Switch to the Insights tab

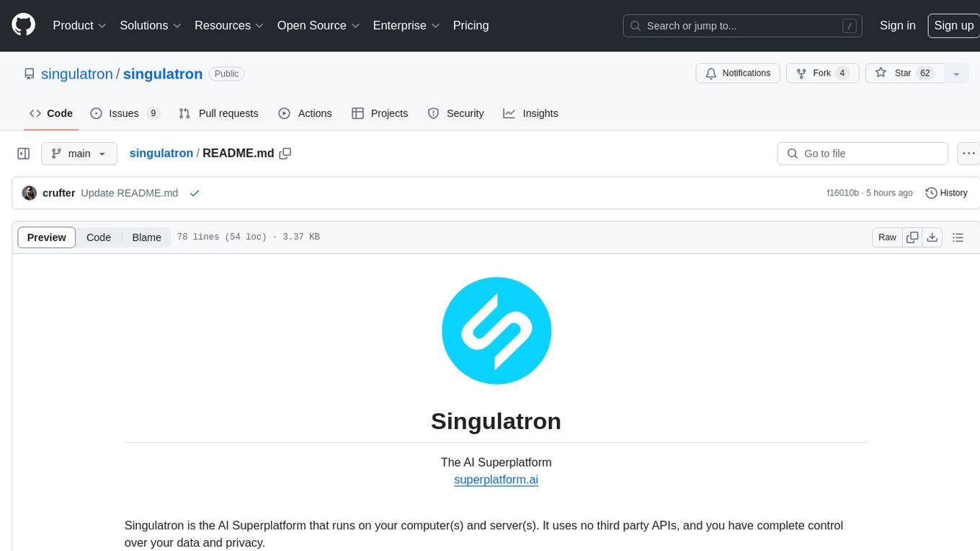(530, 113)
